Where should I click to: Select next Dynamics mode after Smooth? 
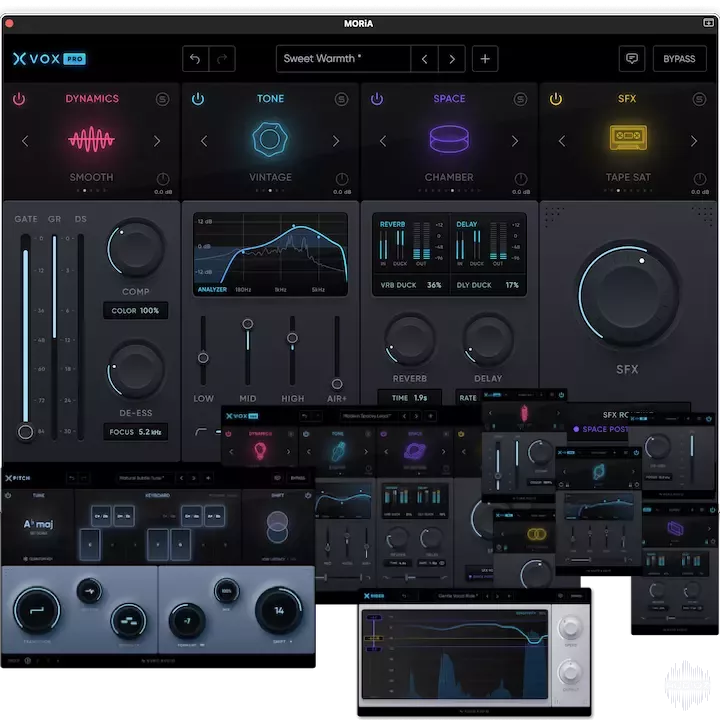[157, 141]
